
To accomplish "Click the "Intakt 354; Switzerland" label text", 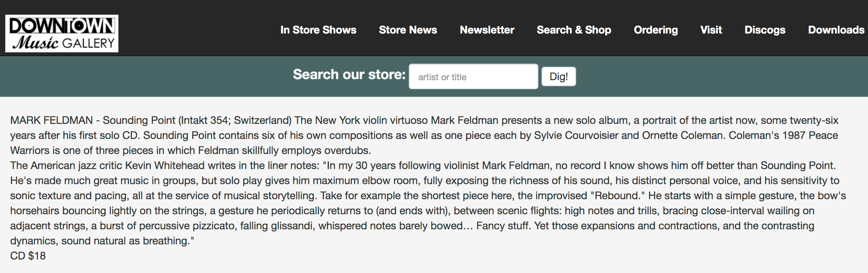I will (235, 120).
